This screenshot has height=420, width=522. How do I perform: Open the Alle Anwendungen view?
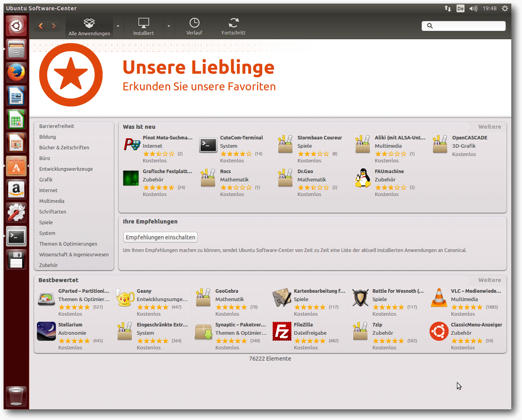[x=89, y=27]
